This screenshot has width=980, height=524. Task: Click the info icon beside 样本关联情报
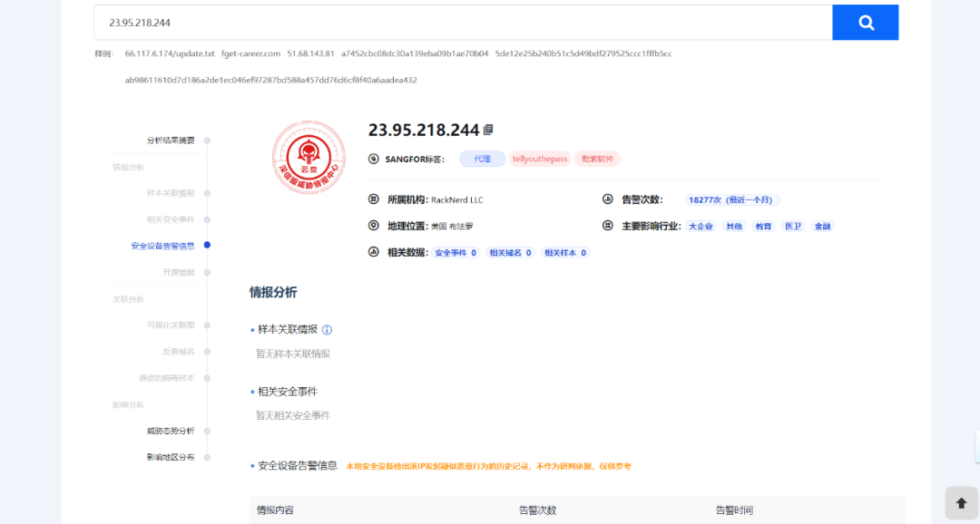point(327,330)
